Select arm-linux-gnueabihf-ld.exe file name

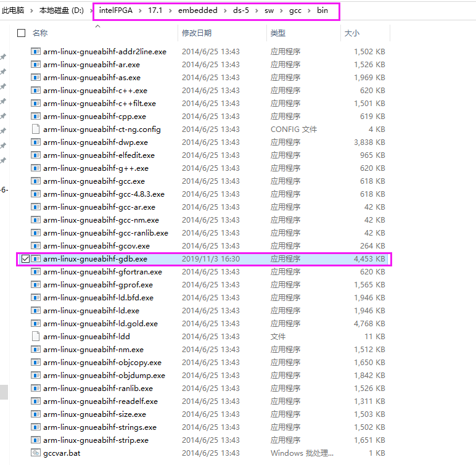91,311
